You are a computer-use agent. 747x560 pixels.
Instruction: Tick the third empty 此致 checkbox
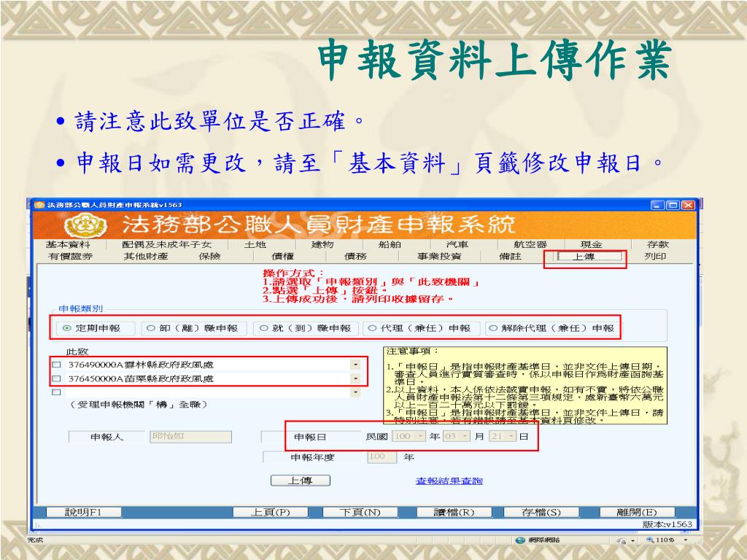[x=56, y=392]
